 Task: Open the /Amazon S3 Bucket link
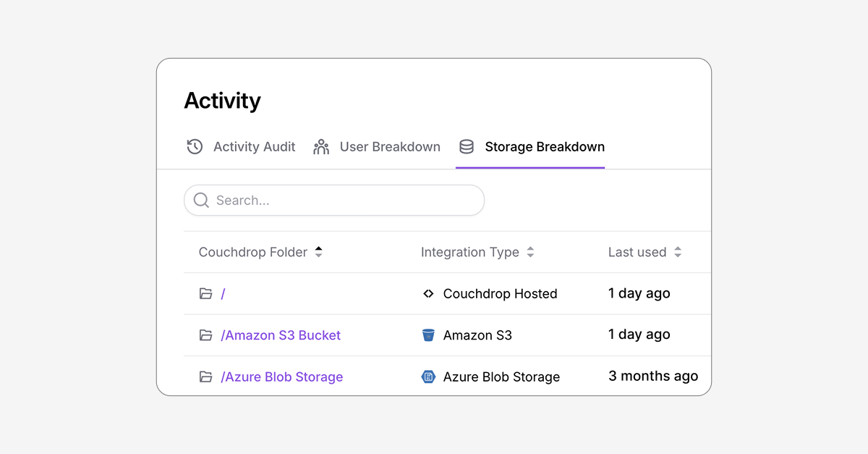281,335
